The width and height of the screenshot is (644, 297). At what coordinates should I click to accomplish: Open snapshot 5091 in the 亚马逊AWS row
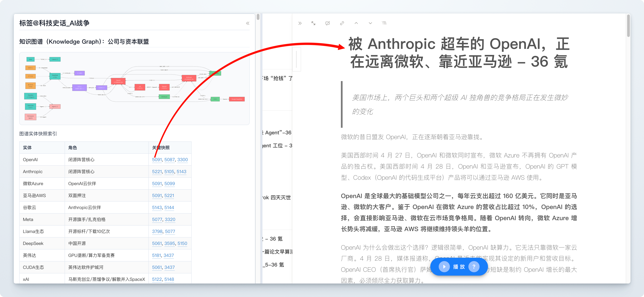(x=157, y=196)
